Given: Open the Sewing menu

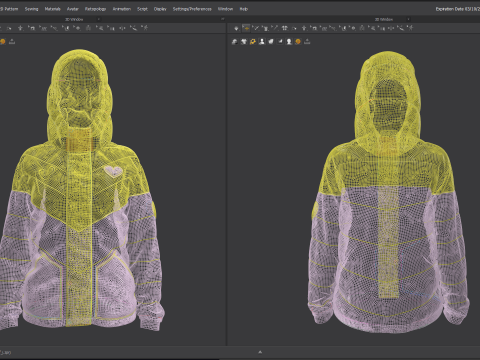Looking at the screenshot, I should pyautogui.click(x=31, y=9).
